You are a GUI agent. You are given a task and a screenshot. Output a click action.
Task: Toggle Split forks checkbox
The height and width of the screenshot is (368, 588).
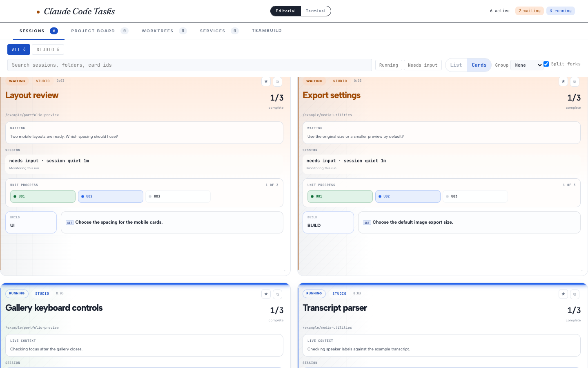(546, 64)
